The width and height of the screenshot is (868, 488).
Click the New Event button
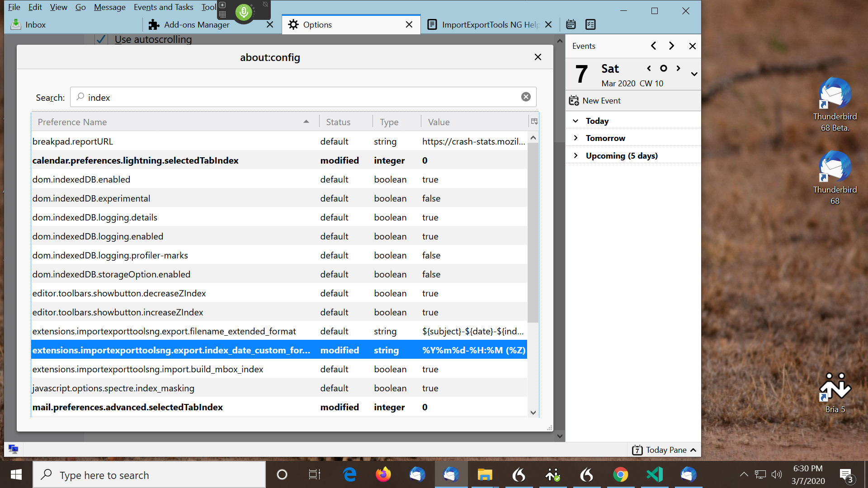click(601, 100)
